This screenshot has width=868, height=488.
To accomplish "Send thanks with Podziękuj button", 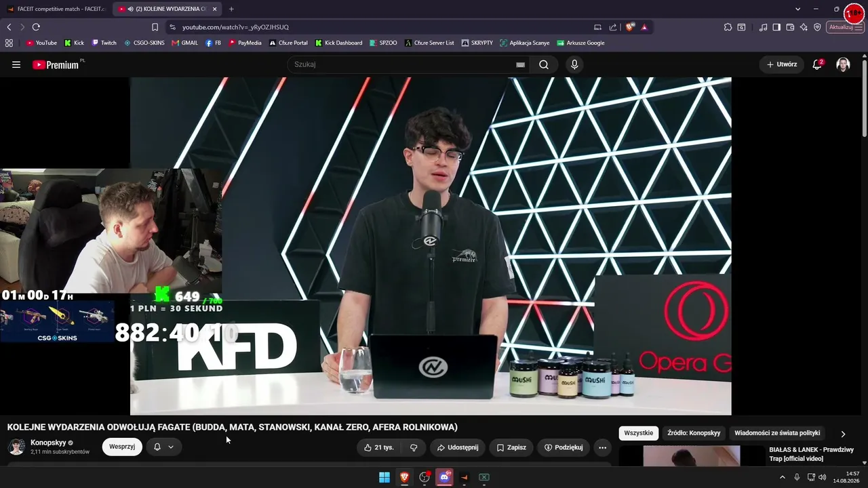I will (x=564, y=447).
